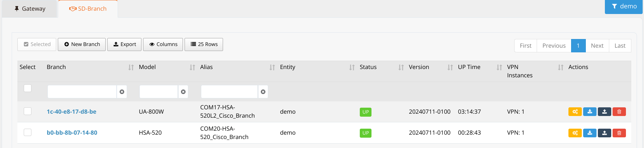Select the SD-Branch tab

(x=88, y=9)
